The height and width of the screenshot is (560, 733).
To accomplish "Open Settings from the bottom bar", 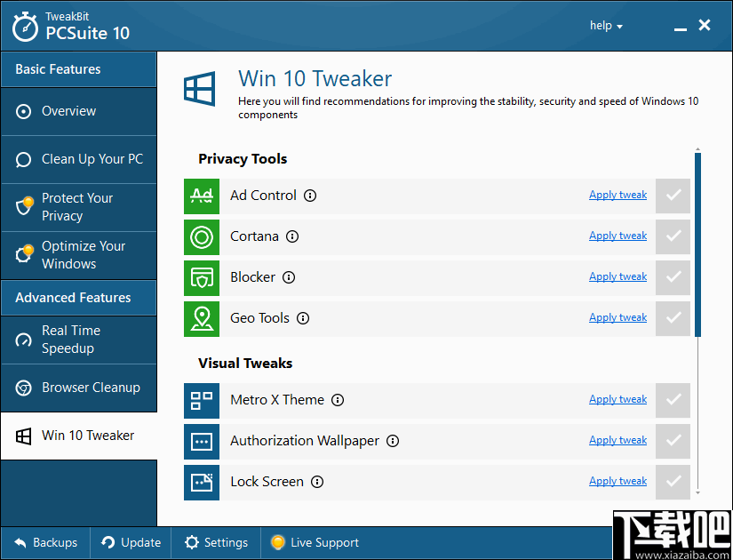I will click(x=215, y=542).
